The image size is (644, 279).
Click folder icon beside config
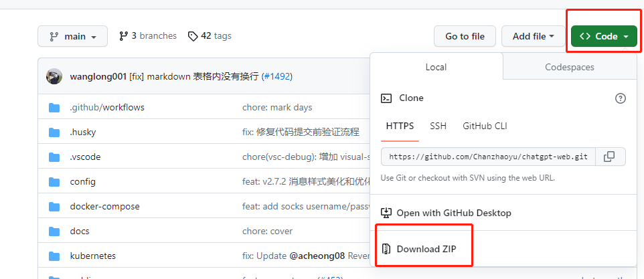tap(54, 182)
